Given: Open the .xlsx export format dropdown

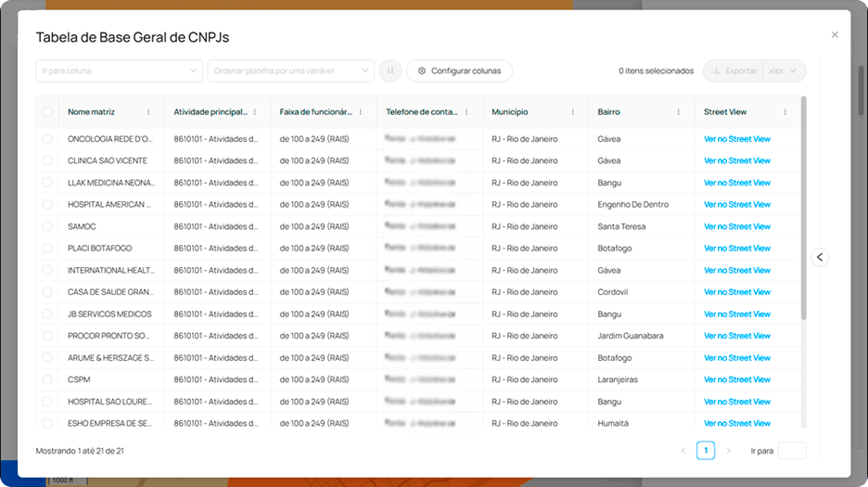Looking at the screenshot, I should click(x=784, y=70).
